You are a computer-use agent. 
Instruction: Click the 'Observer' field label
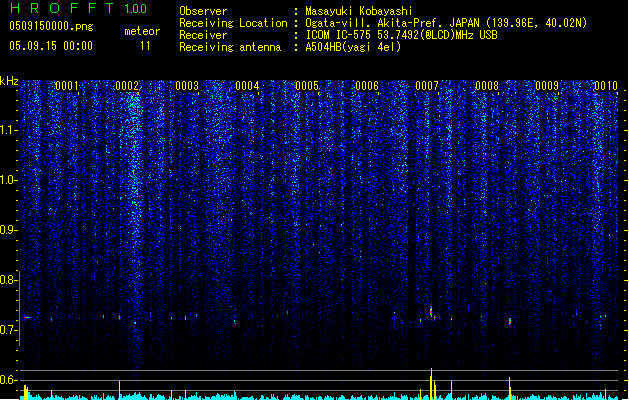click(203, 11)
